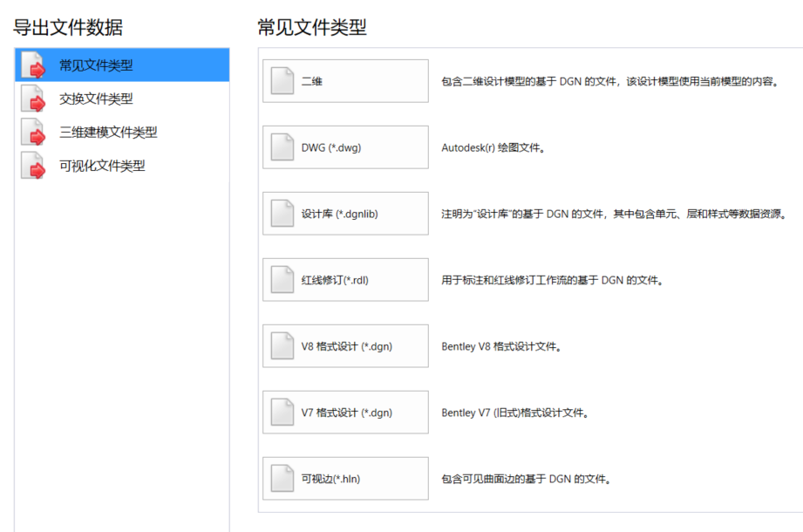Switch to 交换文件类型 category

pos(96,99)
